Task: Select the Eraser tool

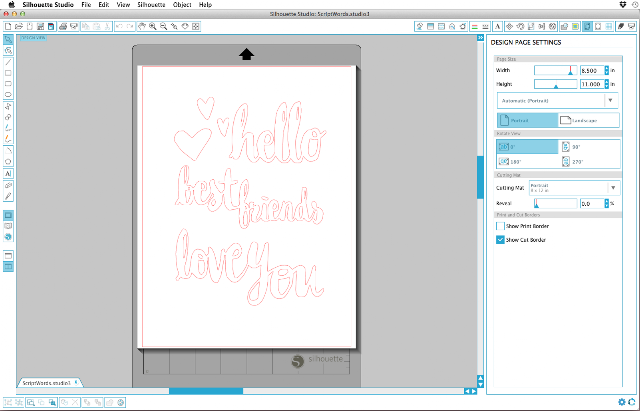Action: pos(8,184)
